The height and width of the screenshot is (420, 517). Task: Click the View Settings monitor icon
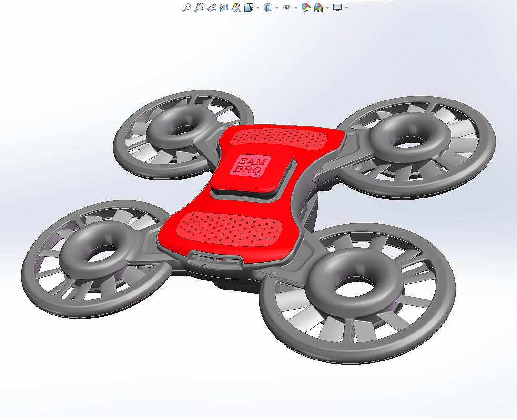[337, 8]
